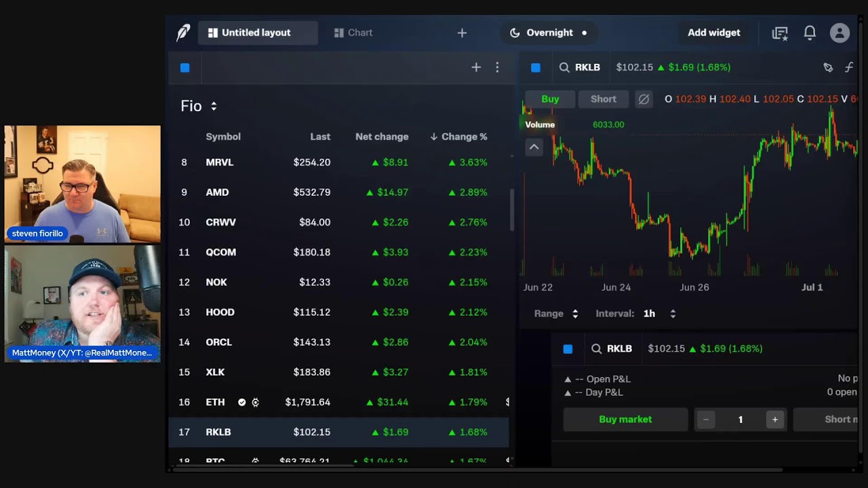The height and width of the screenshot is (488, 868).
Task: Click the AMD last price $532.79
Action: [312, 192]
